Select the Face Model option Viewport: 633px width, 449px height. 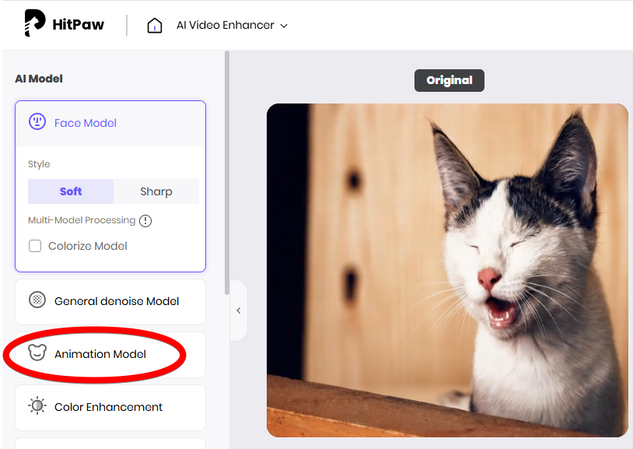110,123
